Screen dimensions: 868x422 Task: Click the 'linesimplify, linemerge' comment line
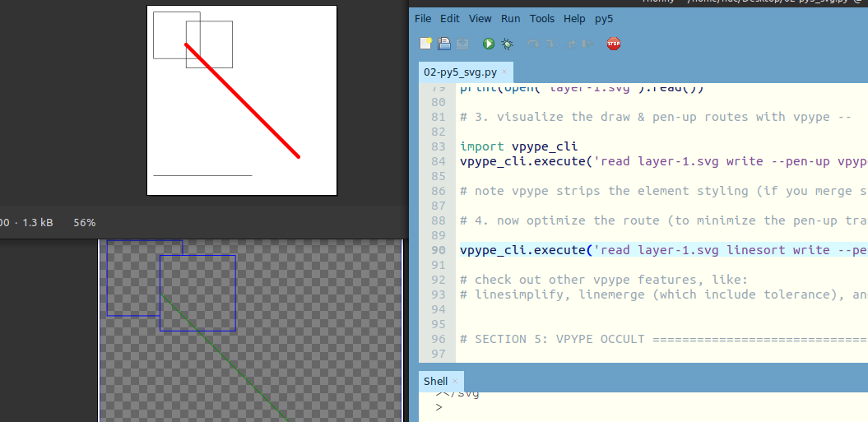click(x=664, y=294)
